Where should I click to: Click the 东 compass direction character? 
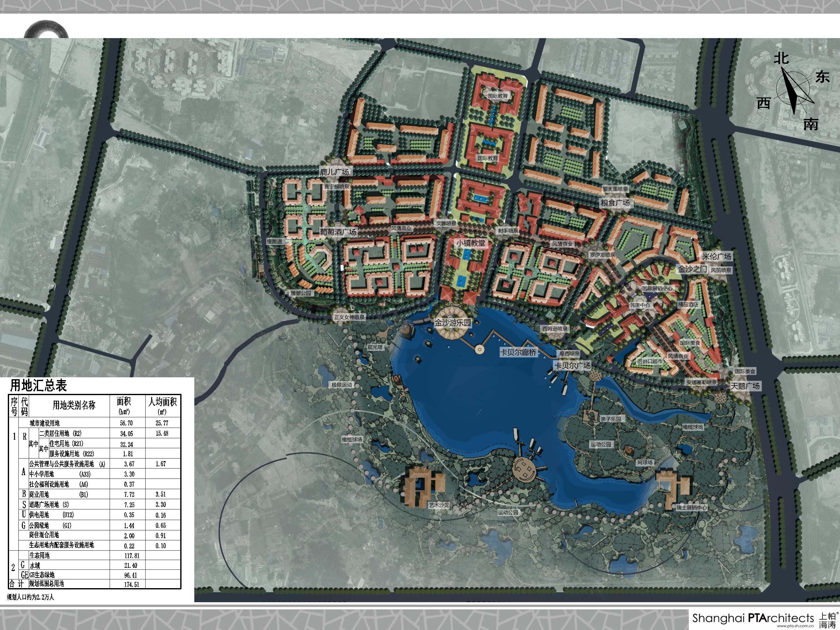822,77
